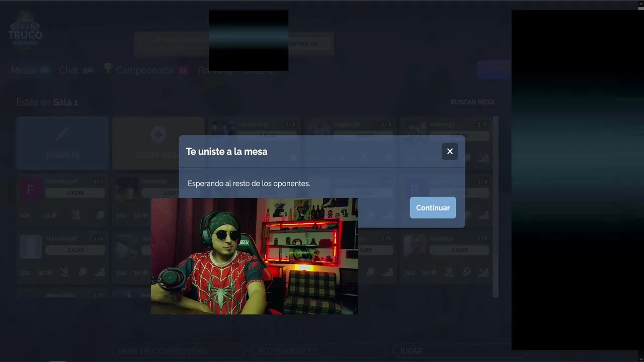644x362 pixels.
Task: Click the webcam overlay of the streamer
Action: 255,256
